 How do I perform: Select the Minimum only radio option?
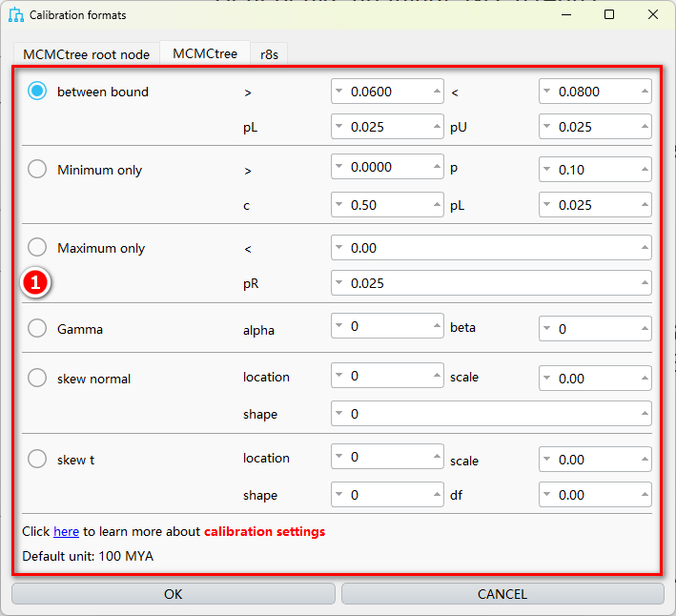click(37, 170)
